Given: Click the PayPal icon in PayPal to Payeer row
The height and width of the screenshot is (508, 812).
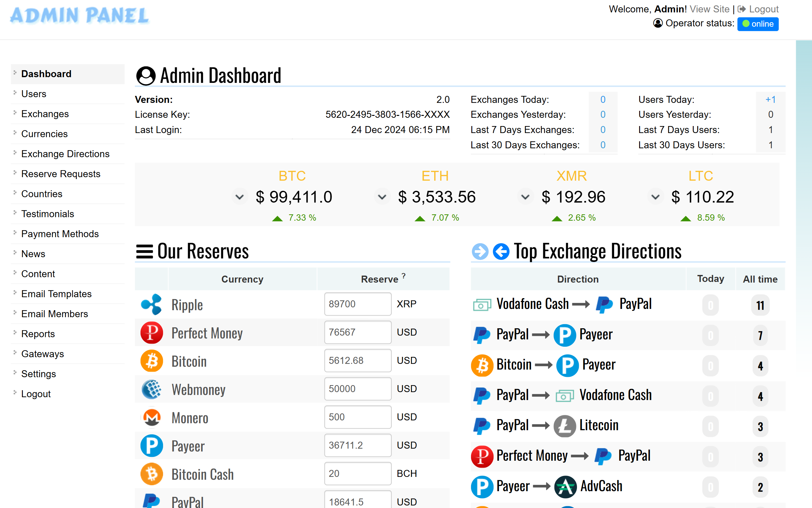Looking at the screenshot, I should click(x=482, y=335).
